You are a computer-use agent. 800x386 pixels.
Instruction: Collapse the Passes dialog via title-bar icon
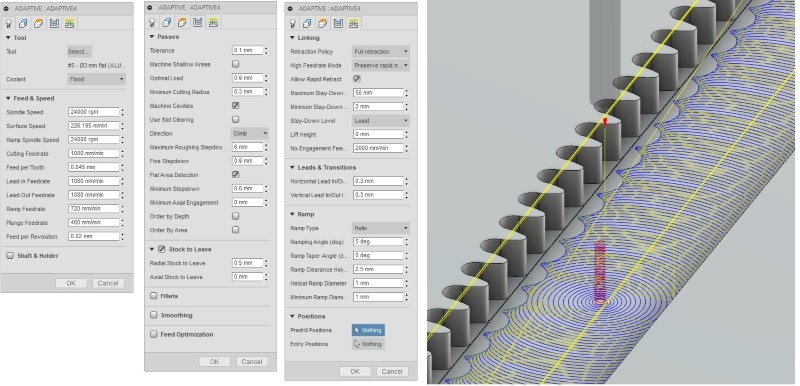point(150,8)
